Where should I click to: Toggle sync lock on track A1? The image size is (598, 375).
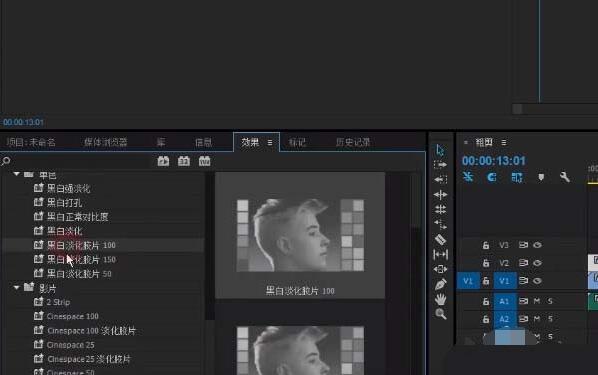[x=523, y=301]
